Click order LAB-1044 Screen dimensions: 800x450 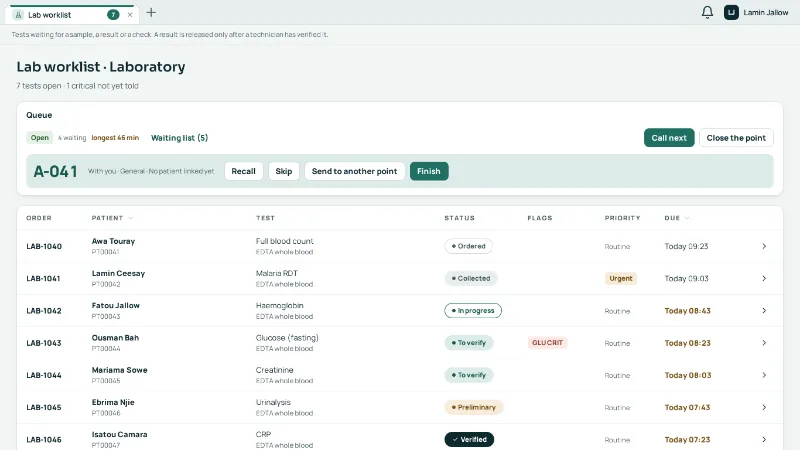pyautogui.click(x=44, y=374)
